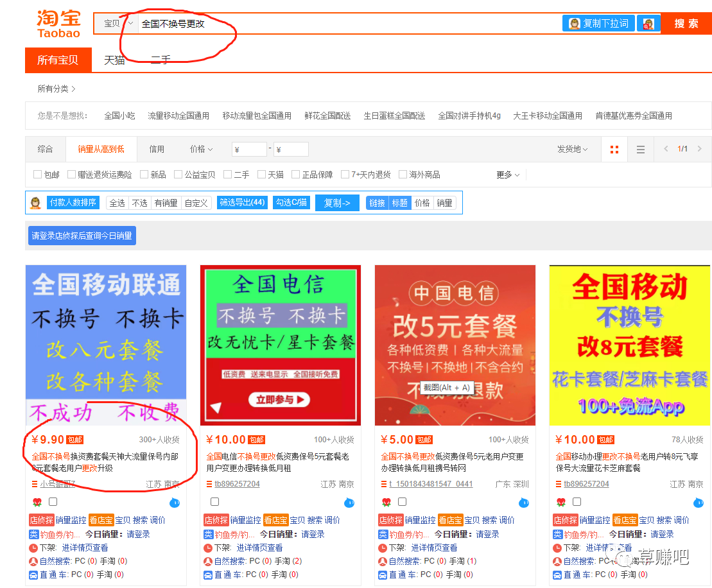712x588 pixels.
Task: Expand 更多 filter options
Action: click(508, 175)
